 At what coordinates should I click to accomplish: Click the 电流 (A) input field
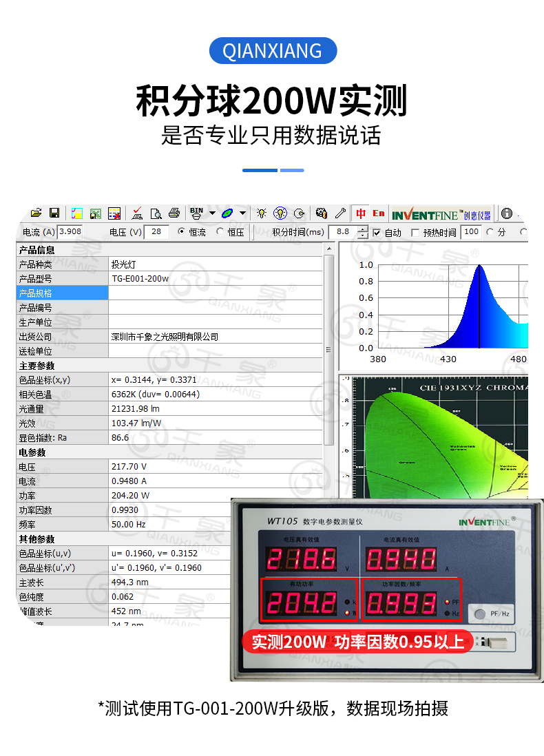pyautogui.click(x=70, y=232)
